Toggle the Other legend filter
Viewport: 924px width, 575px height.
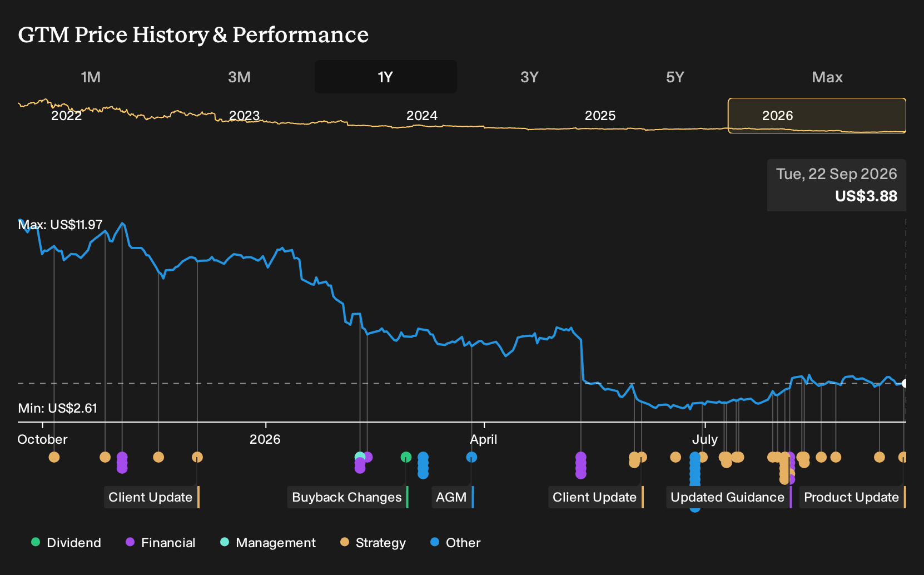click(x=455, y=543)
